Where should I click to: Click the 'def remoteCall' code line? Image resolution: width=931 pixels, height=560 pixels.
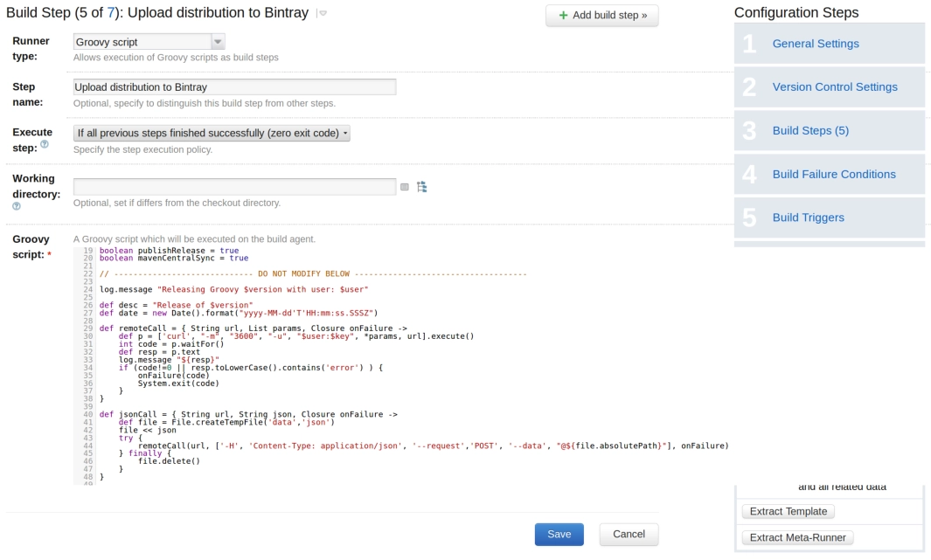pyautogui.click(x=254, y=328)
